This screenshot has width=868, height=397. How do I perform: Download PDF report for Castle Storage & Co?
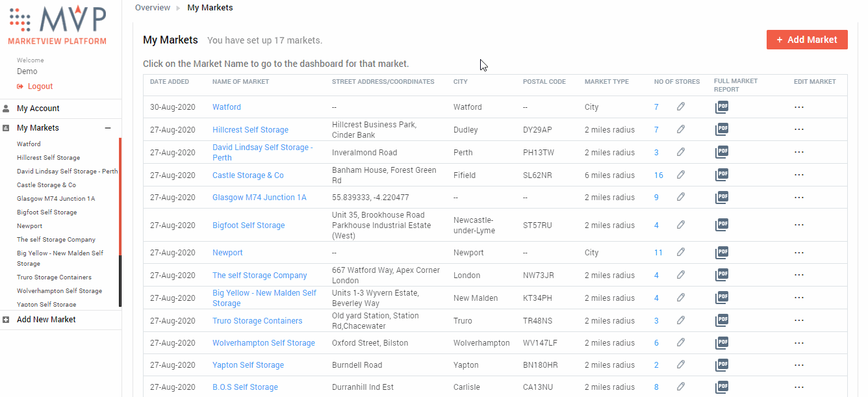(722, 175)
